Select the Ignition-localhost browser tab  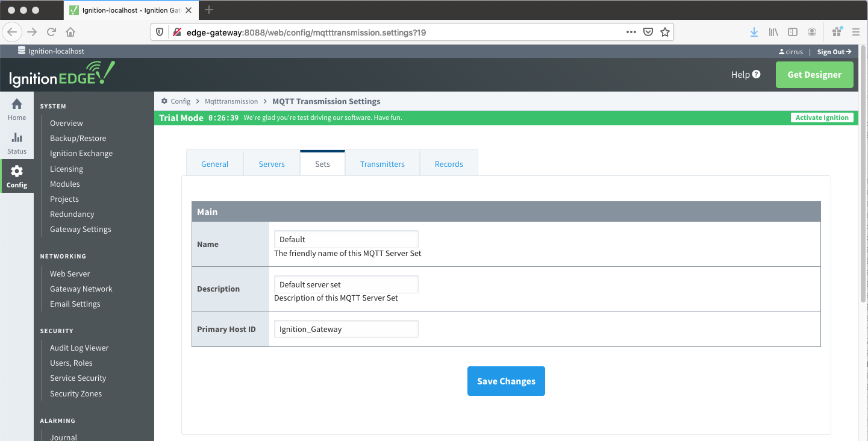131,10
